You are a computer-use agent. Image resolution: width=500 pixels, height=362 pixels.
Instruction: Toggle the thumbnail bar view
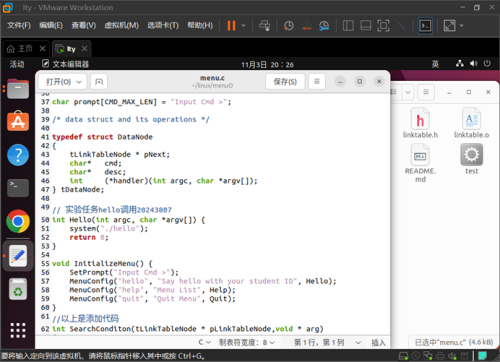coord(366,26)
